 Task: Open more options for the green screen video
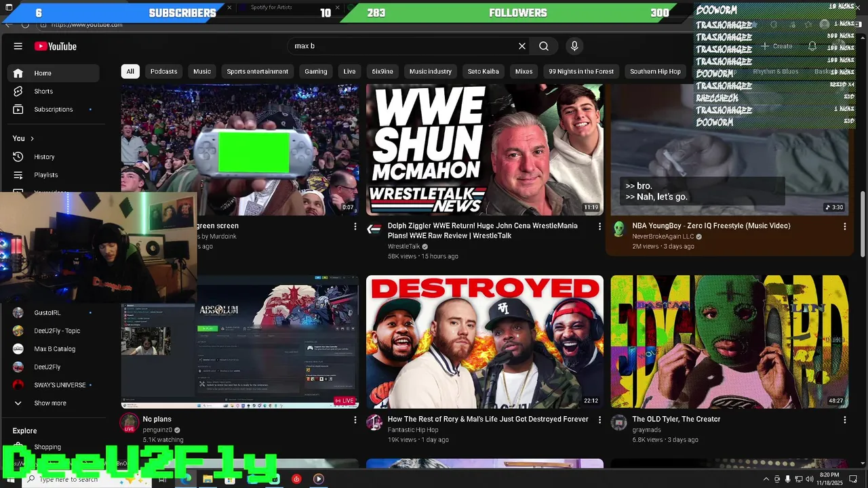(355, 226)
